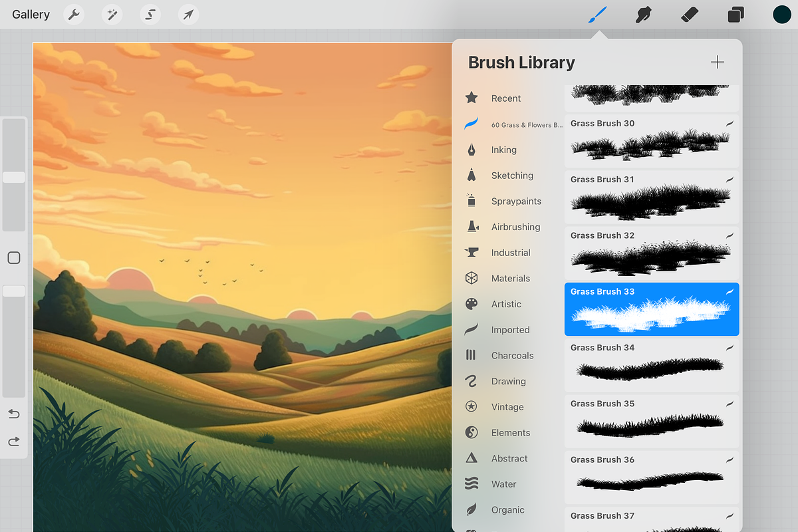Click the brush opacity slider handle
Viewport: 798px width, 532px height.
pos(14,291)
